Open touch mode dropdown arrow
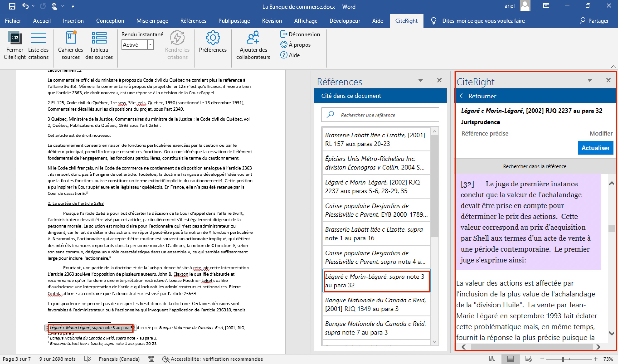The width and height of the screenshot is (618, 364). 63,6
